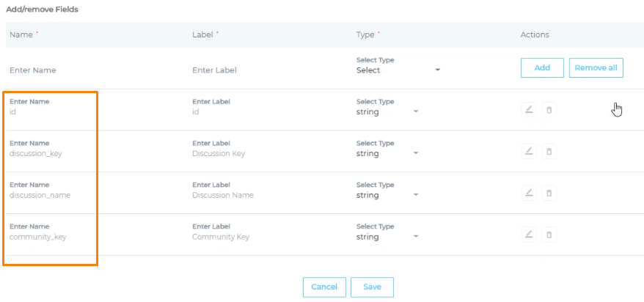The height and width of the screenshot is (302, 644).
Task: Cancel the field editing
Action: pos(324,287)
